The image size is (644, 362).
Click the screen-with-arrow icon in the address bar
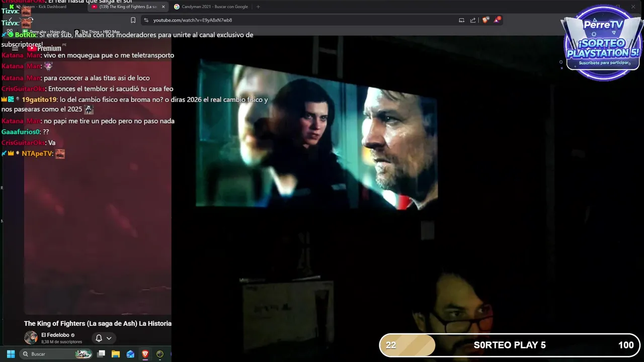[x=461, y=20]
